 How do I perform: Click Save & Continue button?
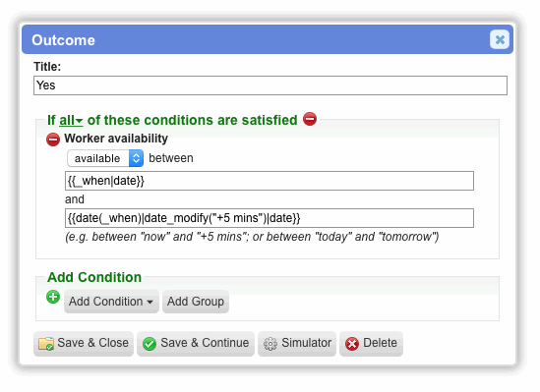point(196,344)
